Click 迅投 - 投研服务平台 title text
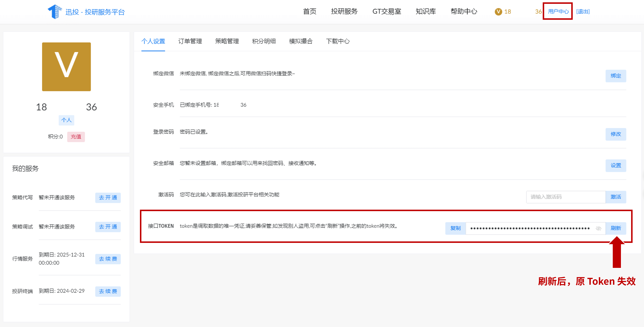The image size is (644, 327). pyautogui.click(x=95, y=12)
